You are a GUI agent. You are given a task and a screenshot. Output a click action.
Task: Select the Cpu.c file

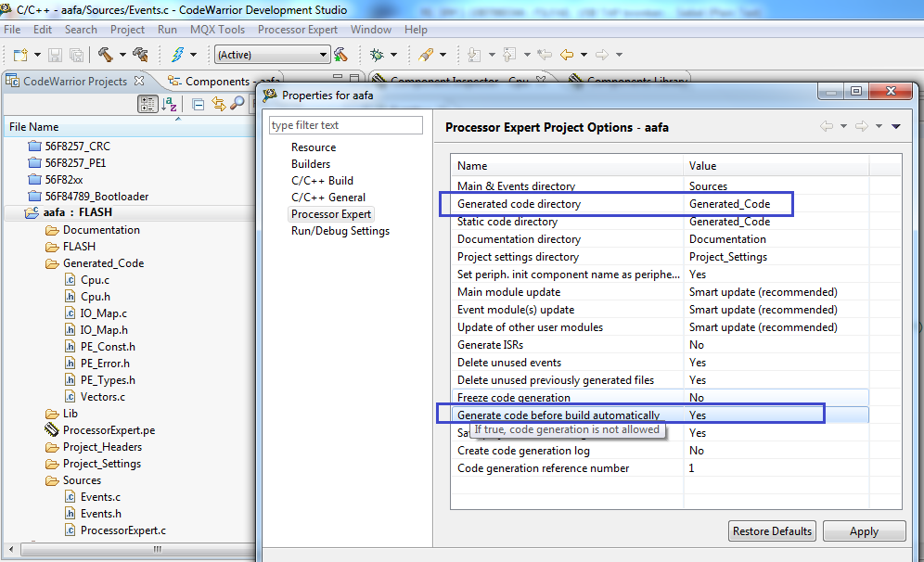coord(95,280)
